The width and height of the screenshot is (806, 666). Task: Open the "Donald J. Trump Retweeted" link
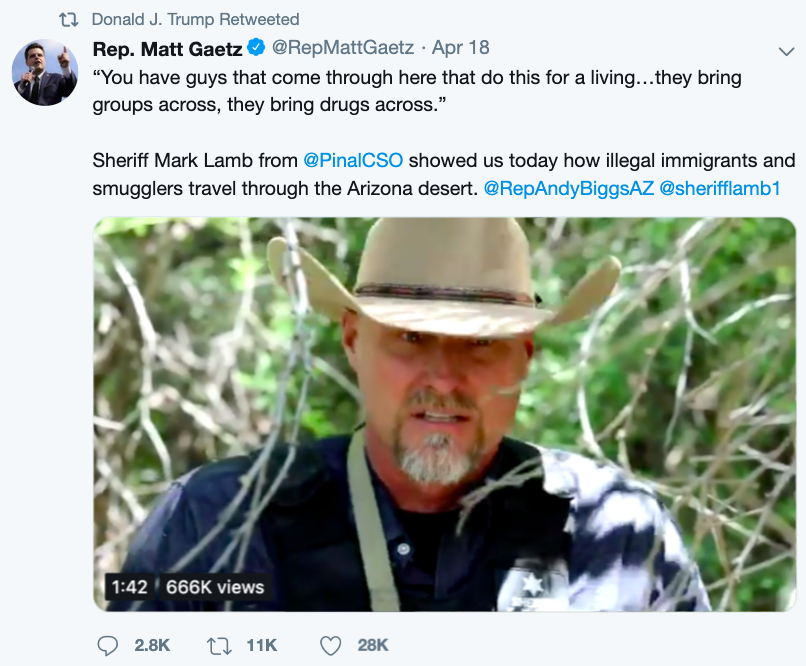tap(195, 20)
